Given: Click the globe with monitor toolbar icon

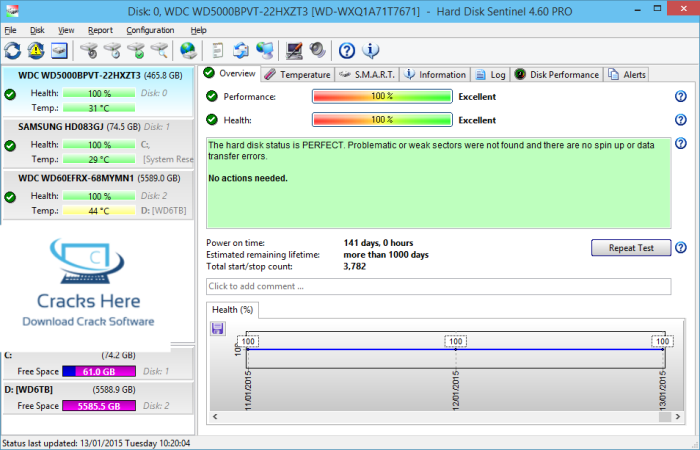Looking at the screenshot, I should tap(265, 50).
